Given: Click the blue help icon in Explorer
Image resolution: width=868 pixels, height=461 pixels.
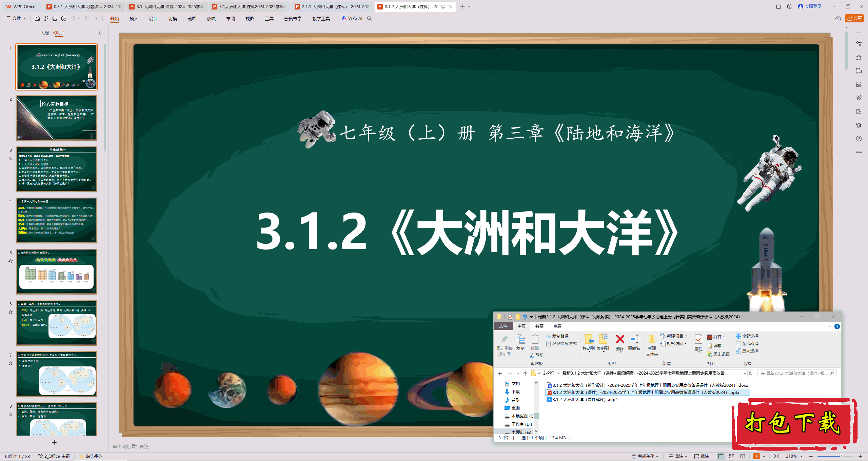Looking at the screenshot, I should tap(837, 326).
